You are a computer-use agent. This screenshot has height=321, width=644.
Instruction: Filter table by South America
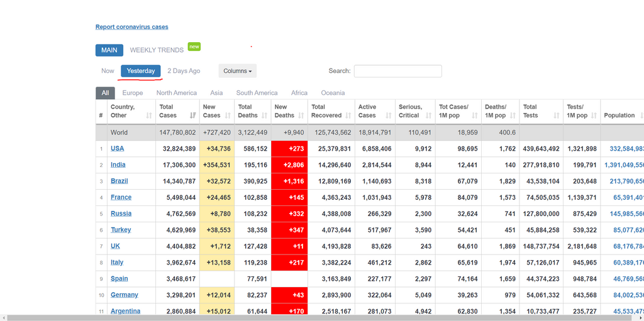pyautogui.click(x=257, y=93)
